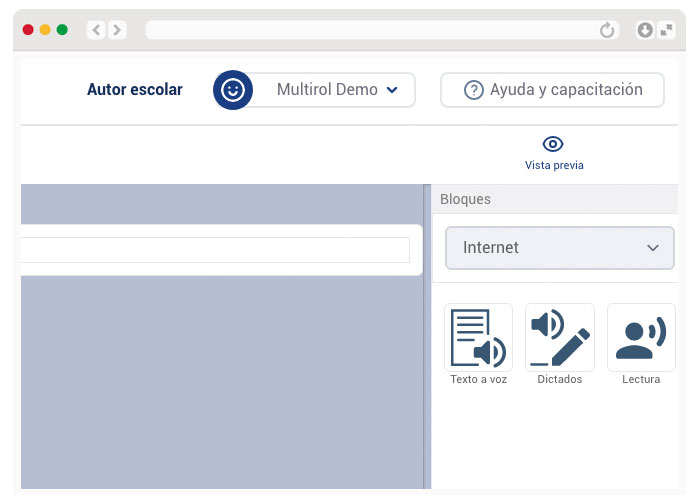Go back using the browser back arrow
The width and height of the screenshot is (698, 504).
tap(96, 30)
